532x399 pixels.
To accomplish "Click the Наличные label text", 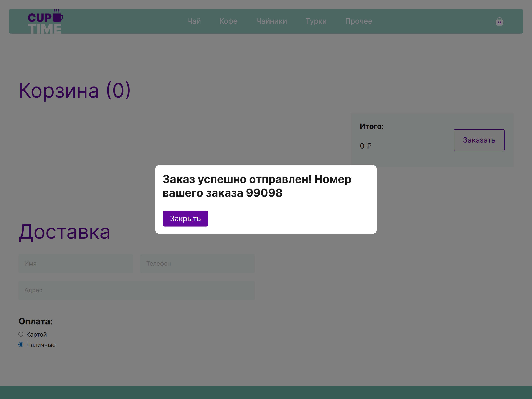I will point(41,345).
